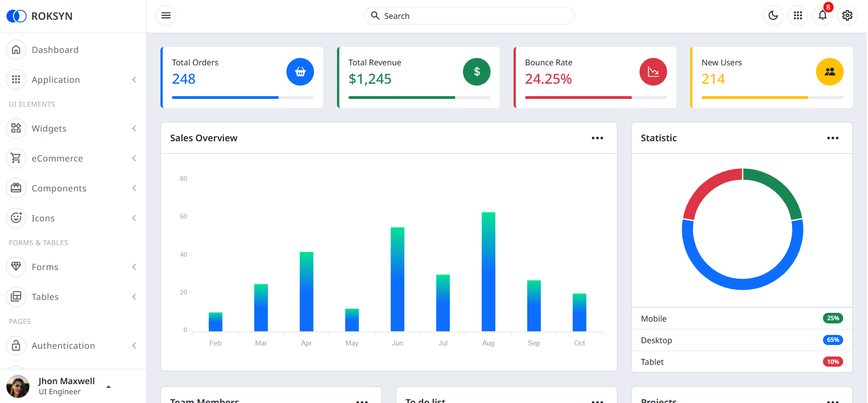868x403 pixels.
Task: Expand the Authentication chevron
Action: [x=134, y=345]
